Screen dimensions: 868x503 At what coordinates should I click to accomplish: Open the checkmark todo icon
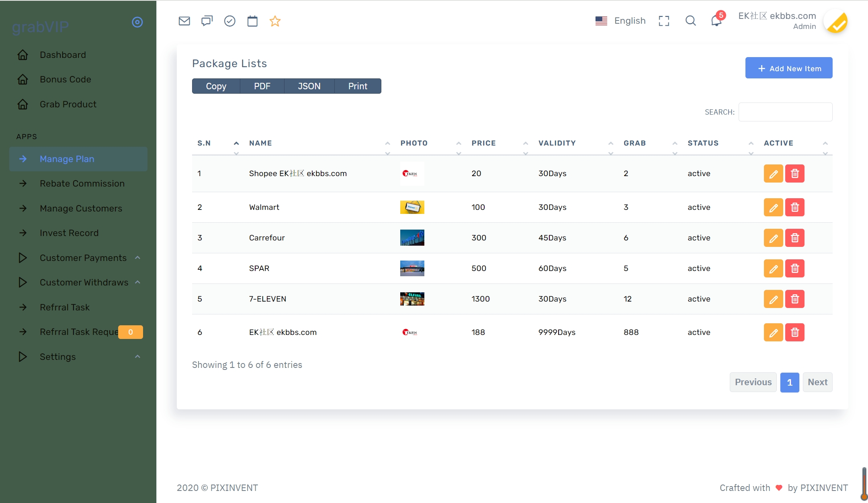(229, 21)
